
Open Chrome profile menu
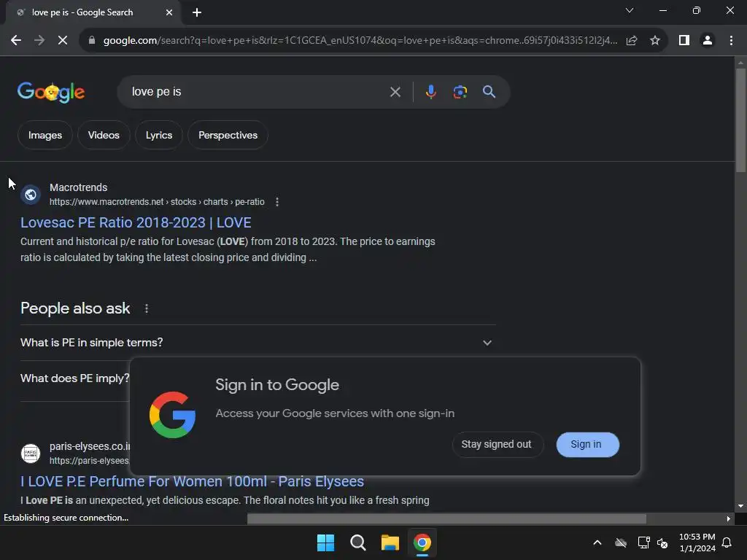(708, 41)
